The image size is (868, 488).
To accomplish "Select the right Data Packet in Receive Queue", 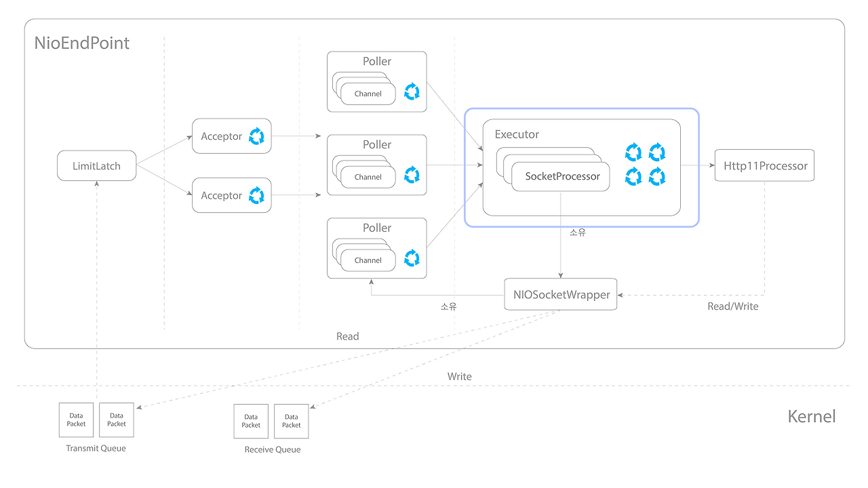I will (292, 421).
